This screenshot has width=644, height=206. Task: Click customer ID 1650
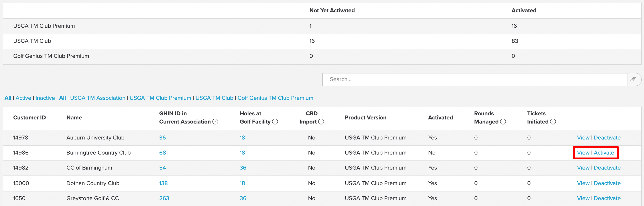coord(19,198)
